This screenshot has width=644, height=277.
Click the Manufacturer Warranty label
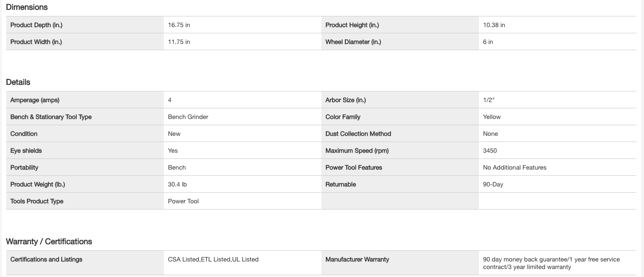[x=357, y=260]
